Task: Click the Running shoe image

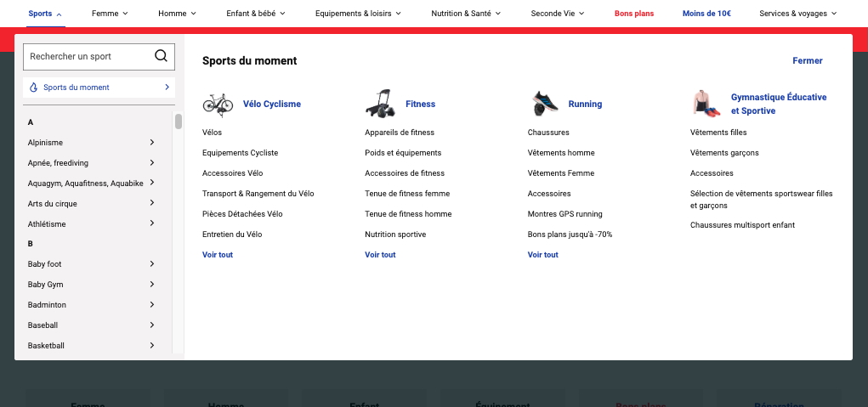Action: tap(543, 104)
